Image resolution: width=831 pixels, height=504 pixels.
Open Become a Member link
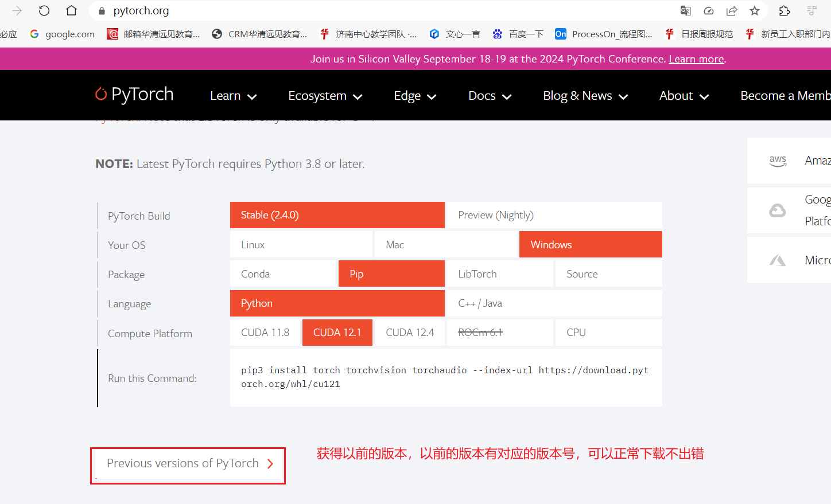(785, 96)
